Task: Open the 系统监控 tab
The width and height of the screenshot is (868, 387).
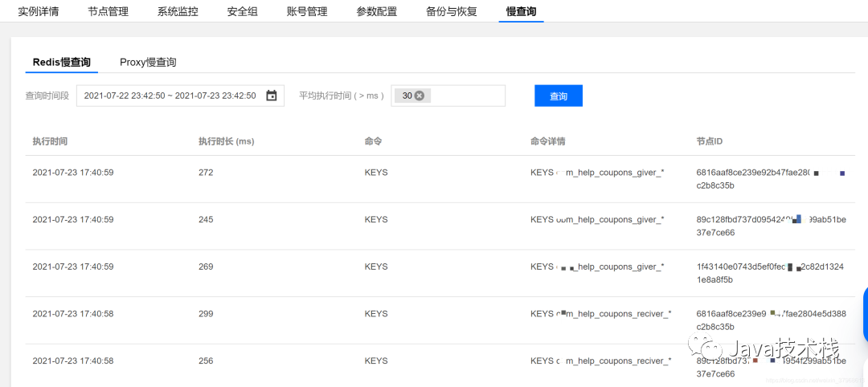Action: click(x=178, y=11)
